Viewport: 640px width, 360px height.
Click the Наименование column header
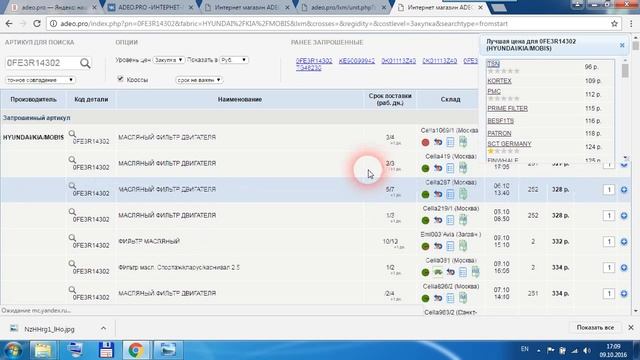(x=240, y=100)
